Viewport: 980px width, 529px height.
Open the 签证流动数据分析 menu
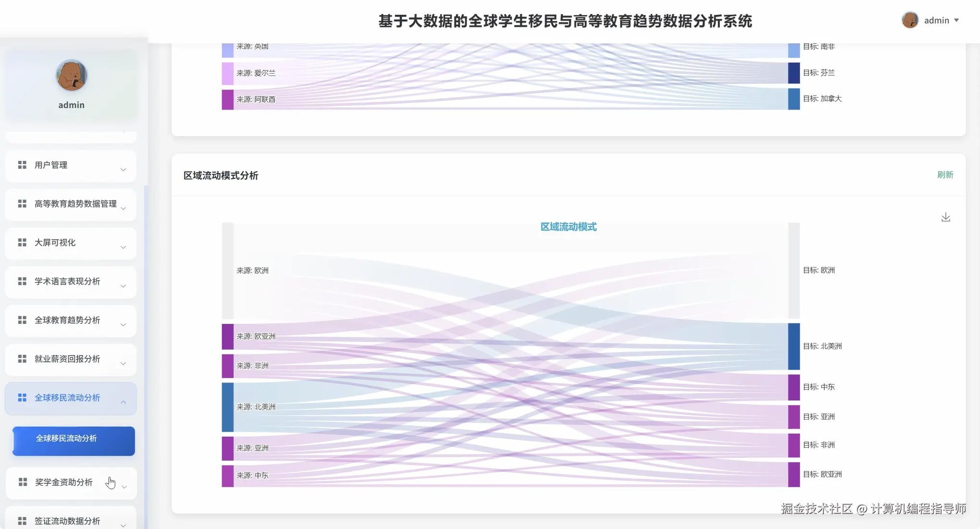click(x=67, y=521)
